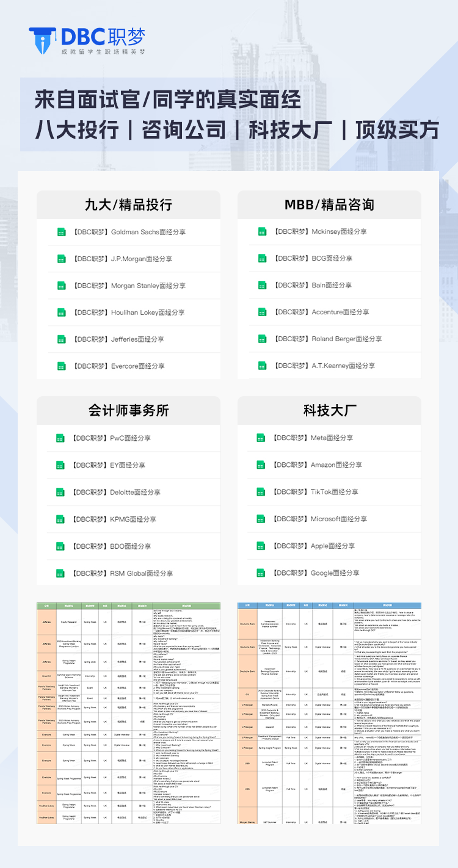
Task: Click the 成就留学生职场精英梦 slogan
Action: click(x=104, y=52)
